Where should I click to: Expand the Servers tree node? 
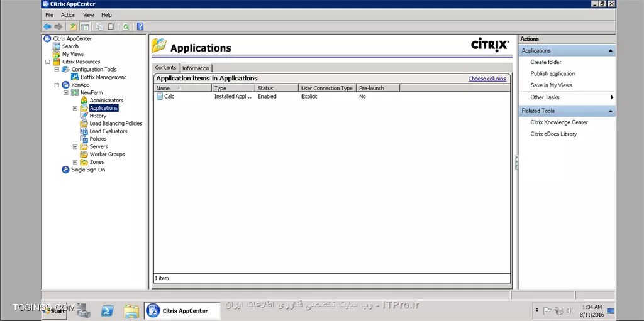75,146
